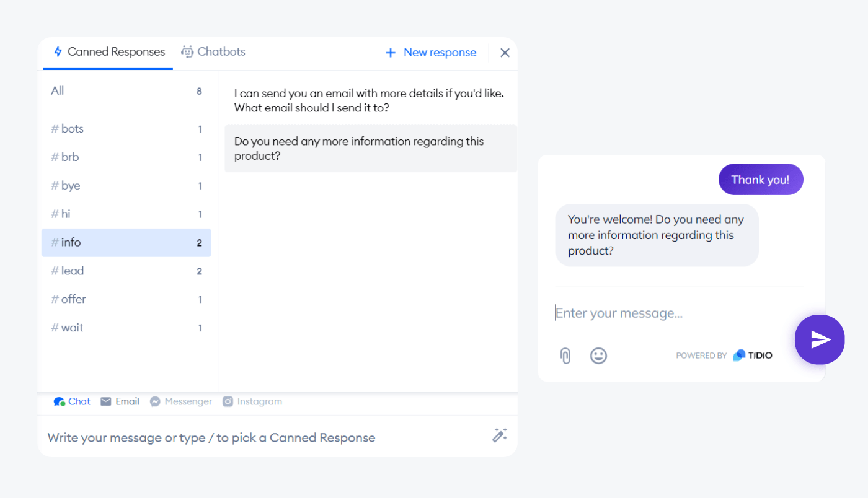Click the magic wand icon
This screenshot has width=868, height=498.
500,435
